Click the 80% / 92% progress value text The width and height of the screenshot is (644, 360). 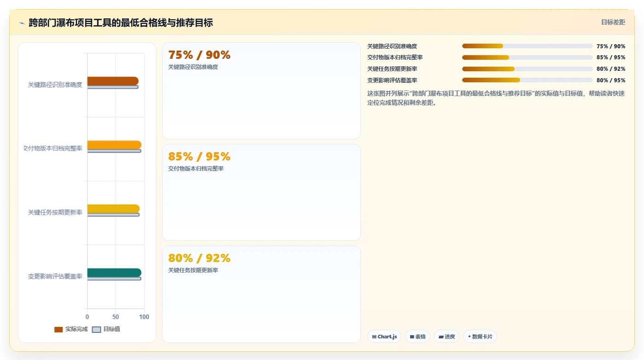tap(611, 69)
